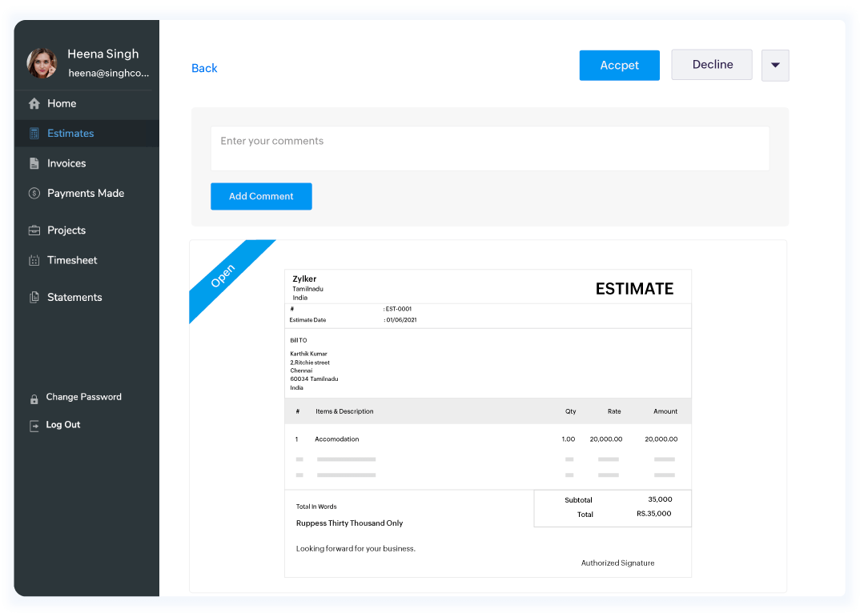Viewport: 868px width, 613px height.
Task: Expand Heena Singh's truncated email address
Action: tap(109, 72)
